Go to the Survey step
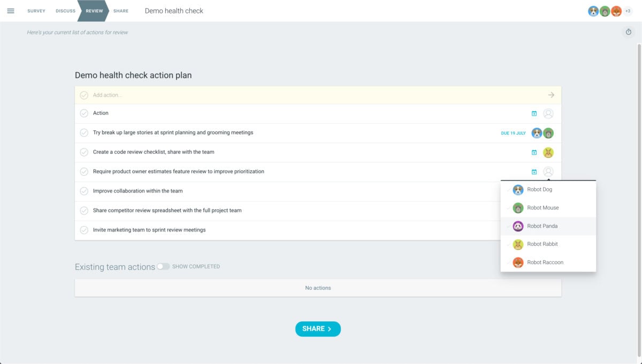This screenshot has height=364, width=642. click(36, 11)
